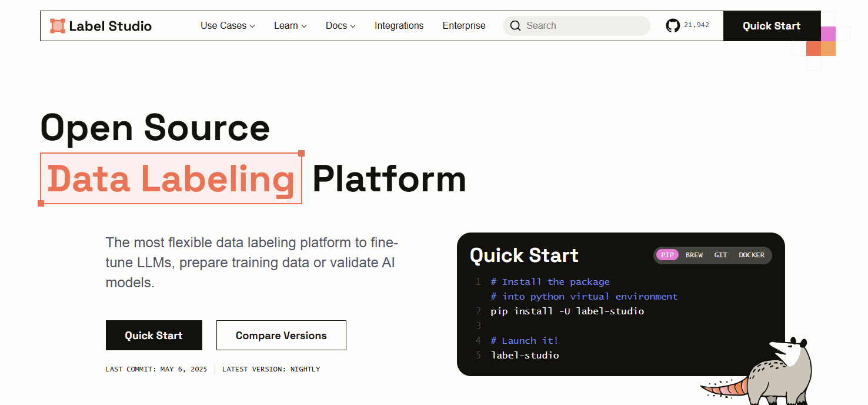Viewport: 868px width, 405px height.
Task: Select the PIP install tab
Action: click(x=667, y=255)
